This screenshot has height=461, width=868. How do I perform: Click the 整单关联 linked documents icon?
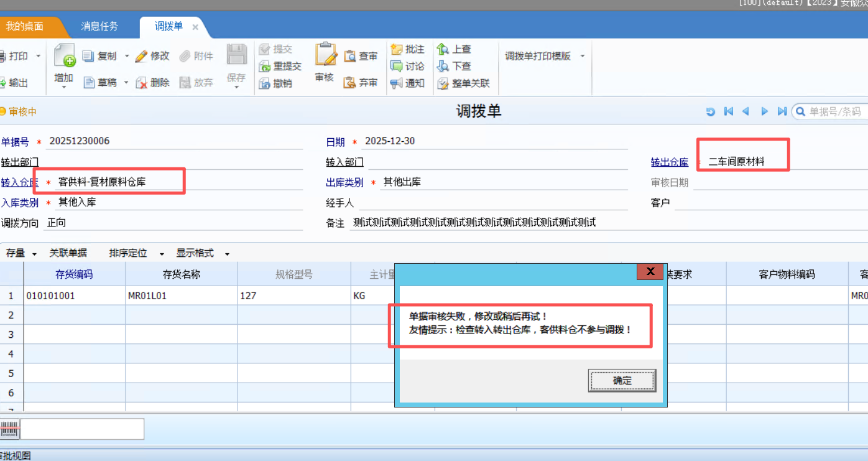(x=443, y=83)
